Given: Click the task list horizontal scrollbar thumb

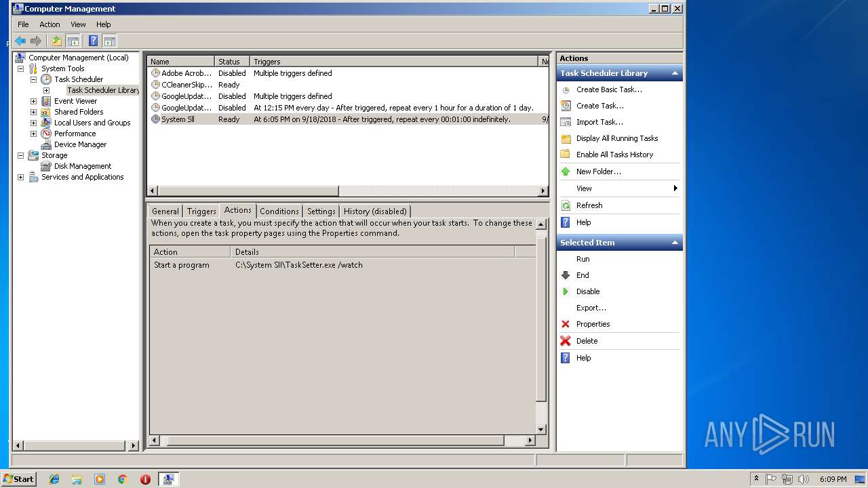Looking at the screenshot, I should point(248,191).
